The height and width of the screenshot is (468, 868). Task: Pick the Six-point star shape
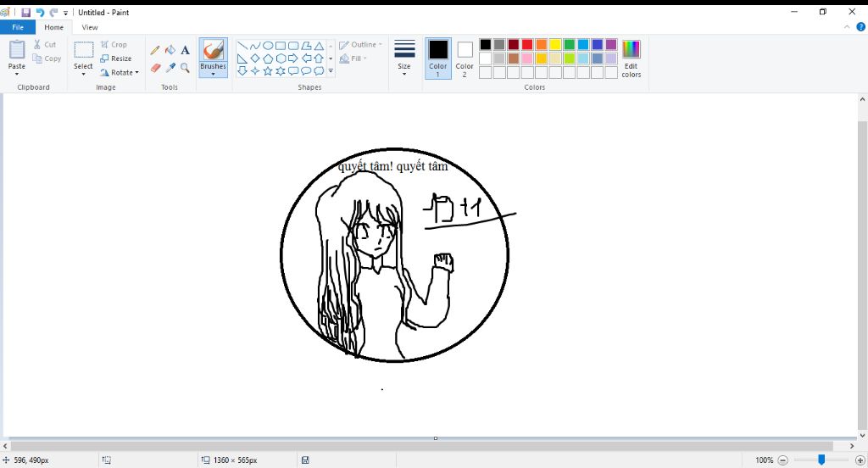(281, 71)
